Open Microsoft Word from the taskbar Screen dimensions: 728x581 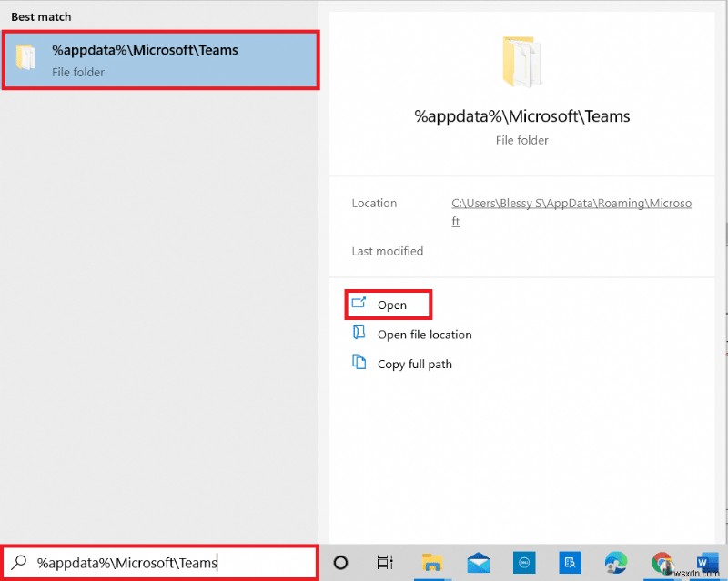(705, 564)
